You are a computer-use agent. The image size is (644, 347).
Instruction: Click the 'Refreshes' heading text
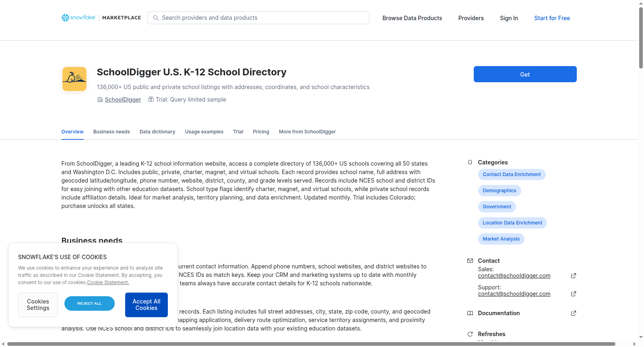tap(491, 334)
